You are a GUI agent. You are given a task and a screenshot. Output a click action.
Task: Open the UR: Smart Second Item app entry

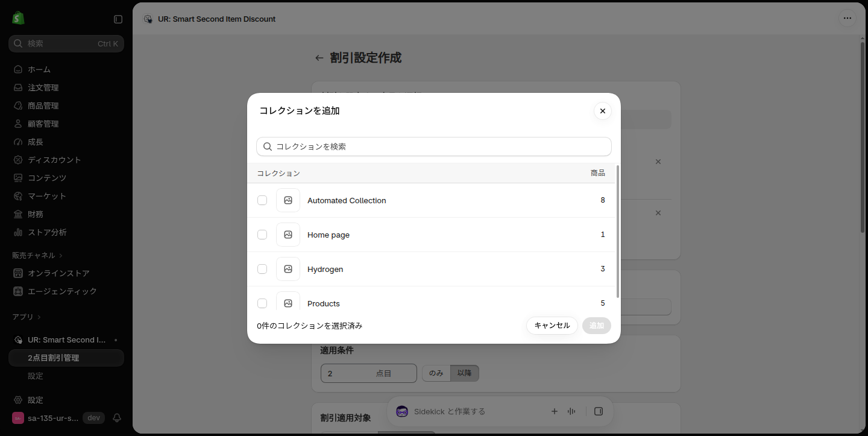coord(66,340)
